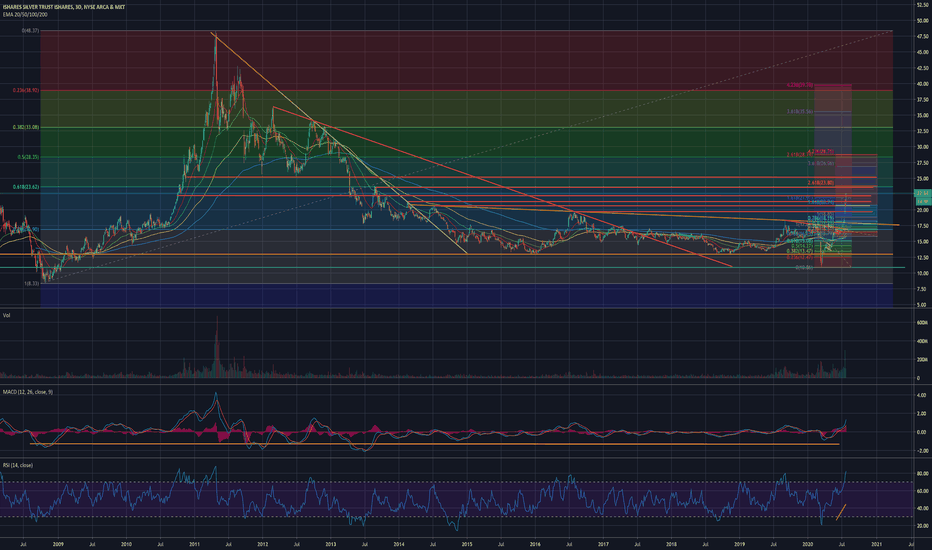
Task: Click the 60.00 RSI axis label
Action: tap(922, 491)
